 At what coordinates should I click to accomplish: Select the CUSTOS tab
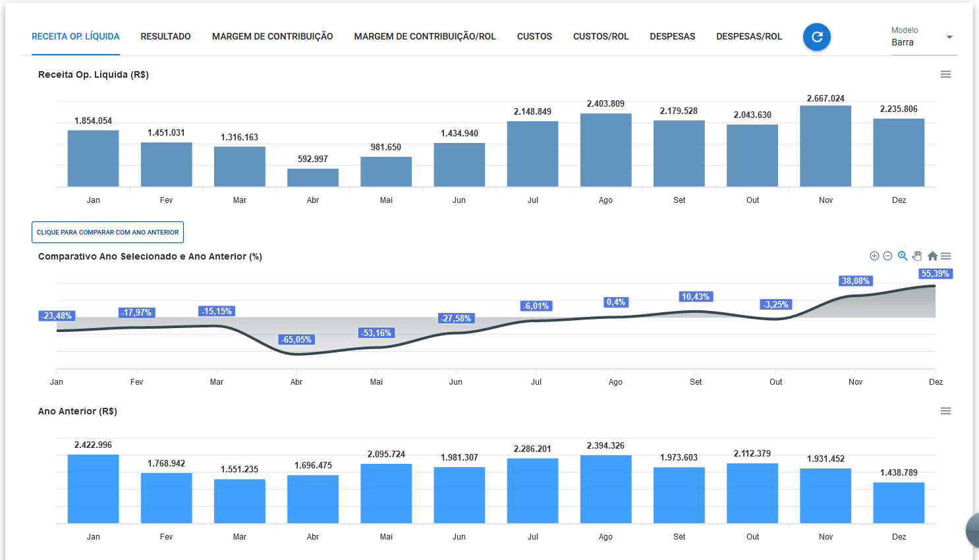coord(534,37)
